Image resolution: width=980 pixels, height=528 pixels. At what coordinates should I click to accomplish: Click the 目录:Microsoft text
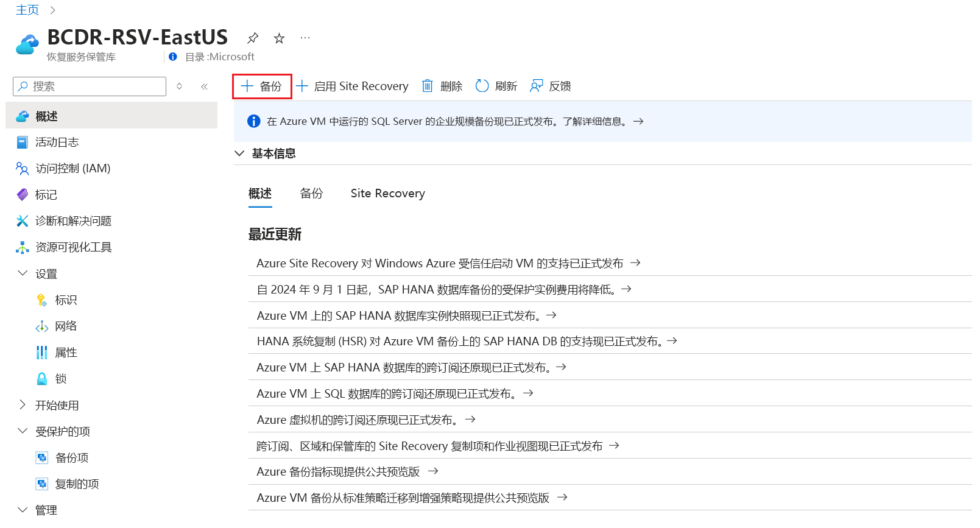220,57
